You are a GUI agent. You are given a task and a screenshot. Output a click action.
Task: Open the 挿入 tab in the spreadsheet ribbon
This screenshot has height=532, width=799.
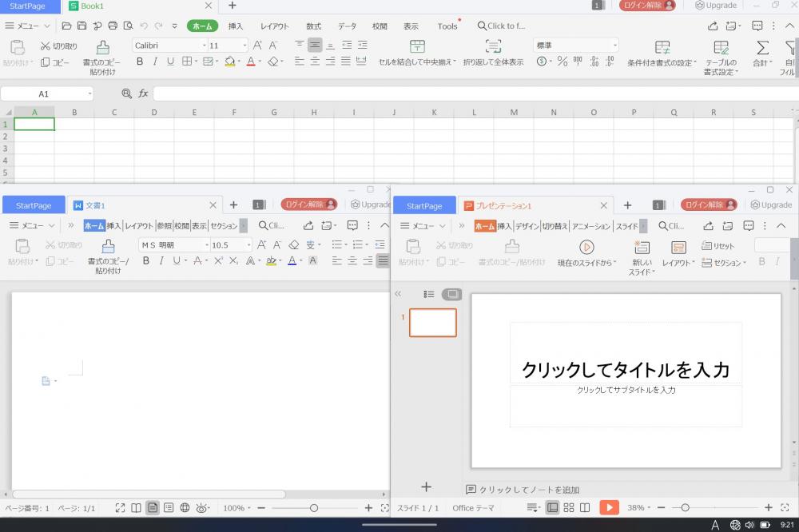click(236, 26)
